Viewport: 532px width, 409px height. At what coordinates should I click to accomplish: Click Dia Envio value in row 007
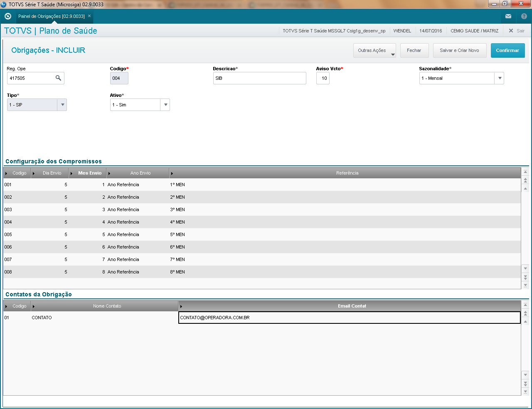pyautogui.click(x=50, y=259)
